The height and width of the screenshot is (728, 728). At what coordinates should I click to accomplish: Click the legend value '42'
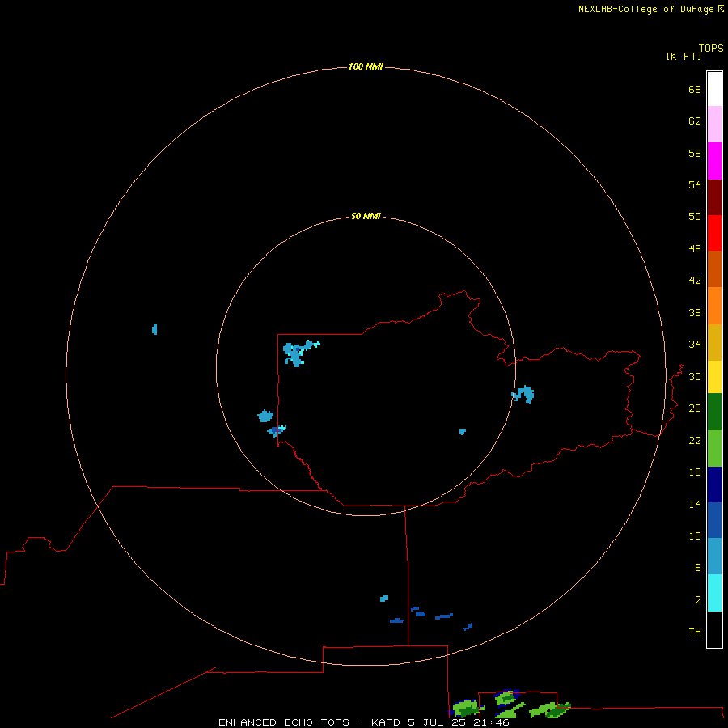click(x=695, y=280)
